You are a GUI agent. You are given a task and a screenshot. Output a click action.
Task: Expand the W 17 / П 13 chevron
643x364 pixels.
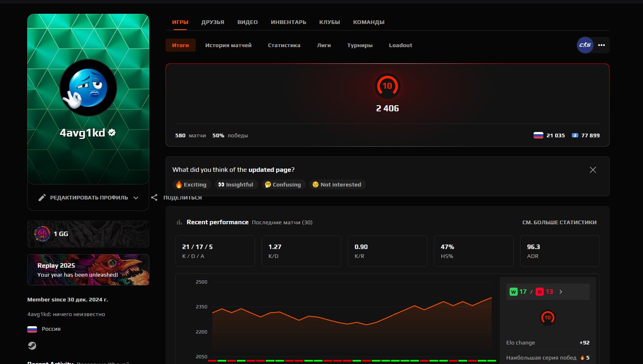(x=561, y=292)
